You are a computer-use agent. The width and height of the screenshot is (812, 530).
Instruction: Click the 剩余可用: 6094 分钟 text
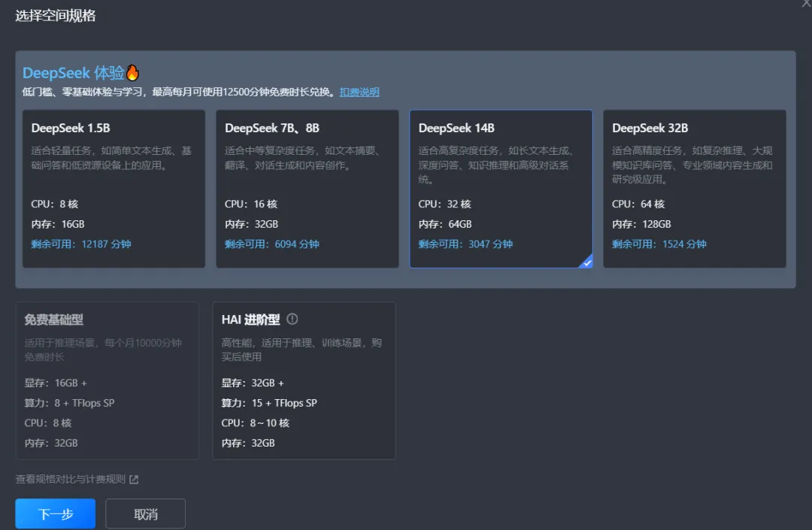coord(272,244)
